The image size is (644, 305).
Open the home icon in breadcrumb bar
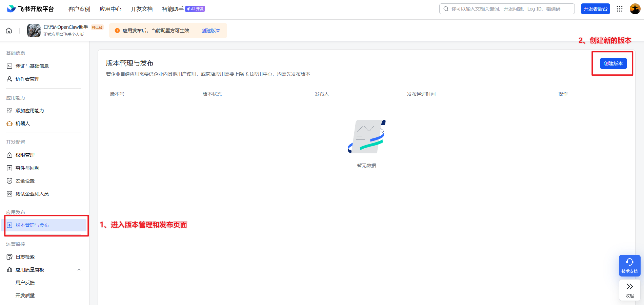click(9, 31)
